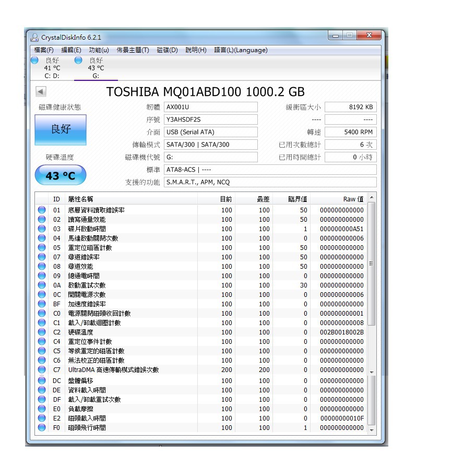
Task: Click the Raw 值 column header
Action: coord(339,199)
